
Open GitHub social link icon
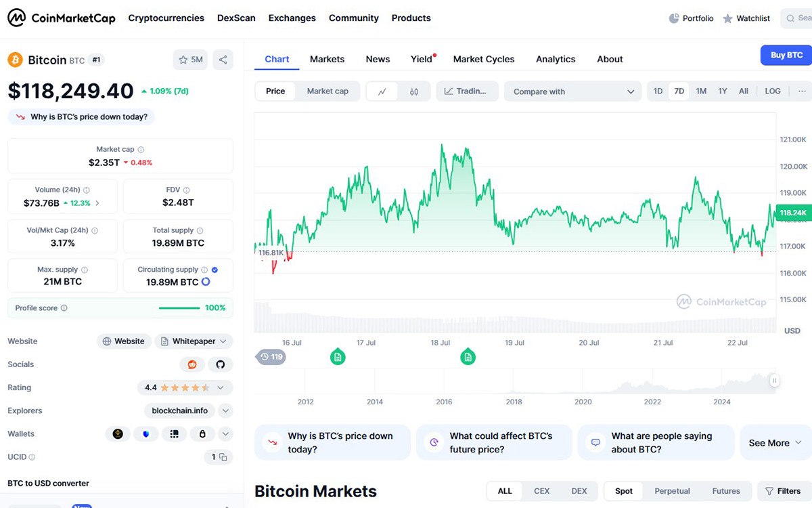coord(220,364)
